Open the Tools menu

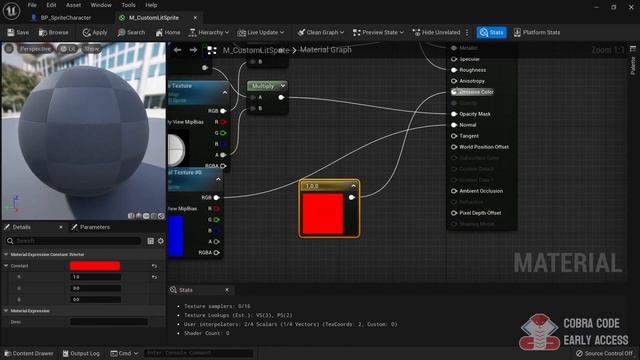(x=128, y=5)
